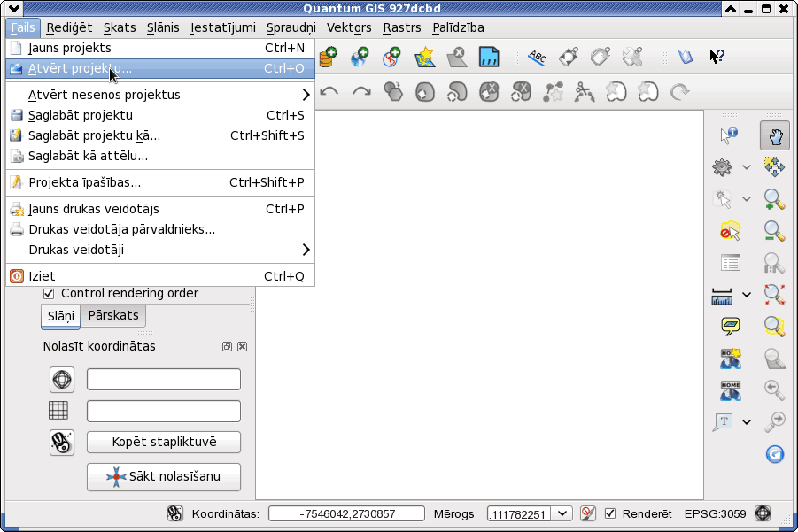The image size is (798, 532).
Task: Open the Vektors menu
Action: click(x=349, y=27)
